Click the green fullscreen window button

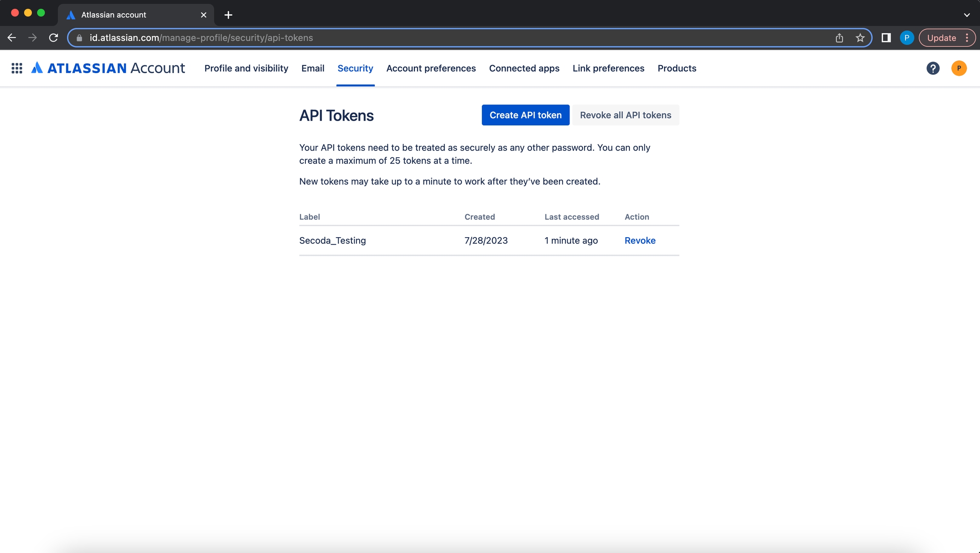[x=41, y=13]
